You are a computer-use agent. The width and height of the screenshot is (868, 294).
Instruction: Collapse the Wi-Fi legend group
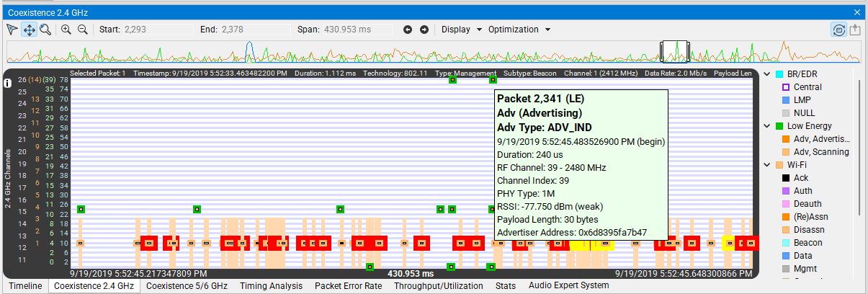[766, 165]
